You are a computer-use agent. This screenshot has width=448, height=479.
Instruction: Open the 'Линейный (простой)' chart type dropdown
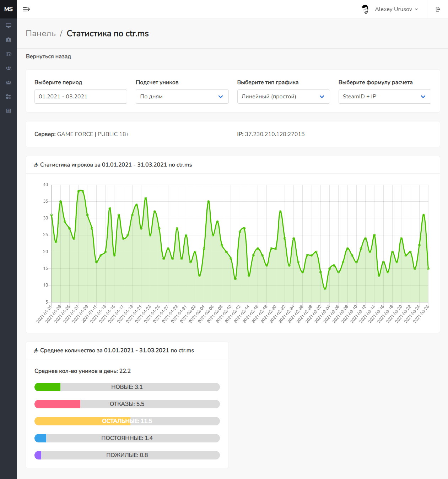(284, 97)
